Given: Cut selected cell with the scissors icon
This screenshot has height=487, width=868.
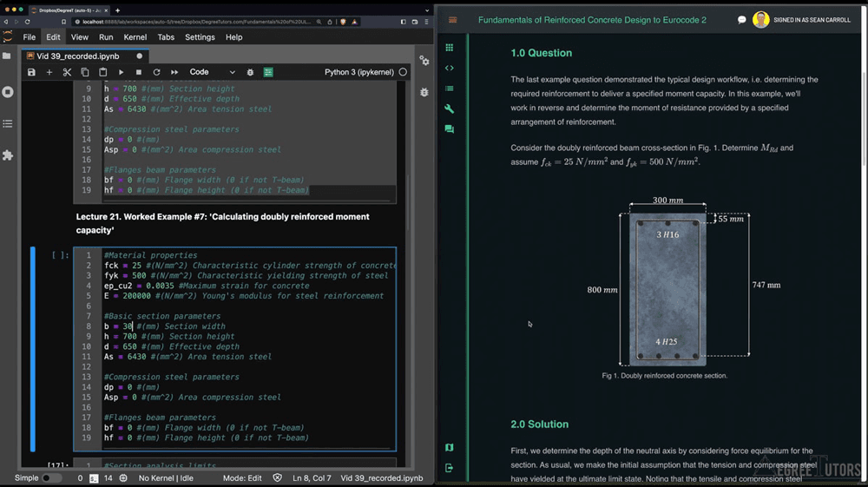Looking at the screenshot, I should coord(67,72).
